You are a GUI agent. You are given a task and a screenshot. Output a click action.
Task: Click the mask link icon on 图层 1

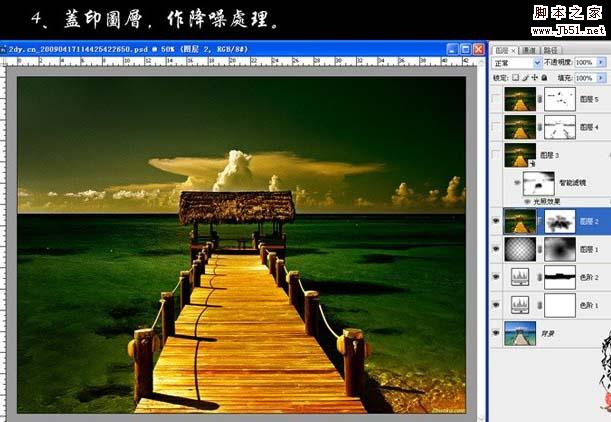click(x=540, y=249)
